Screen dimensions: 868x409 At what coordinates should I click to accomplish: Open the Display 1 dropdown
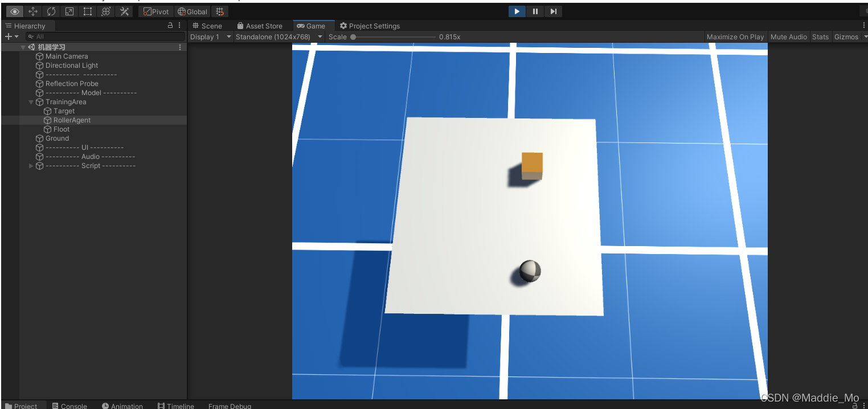[x=211, y=36]
